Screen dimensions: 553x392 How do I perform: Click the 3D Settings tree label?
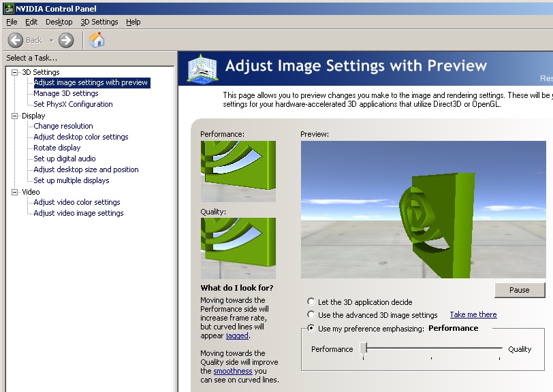[x=41, y=72]
